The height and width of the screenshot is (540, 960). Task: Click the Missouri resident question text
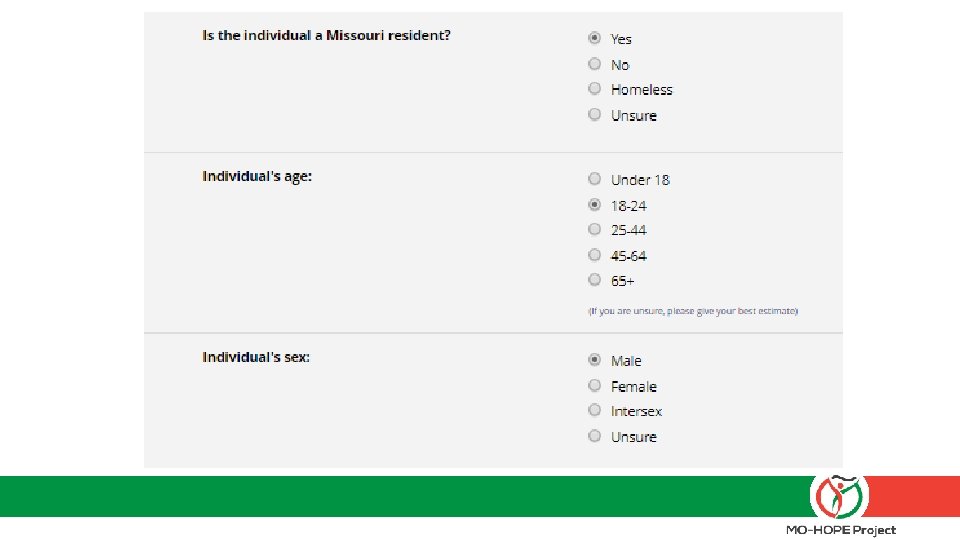[x=326, y=35]
